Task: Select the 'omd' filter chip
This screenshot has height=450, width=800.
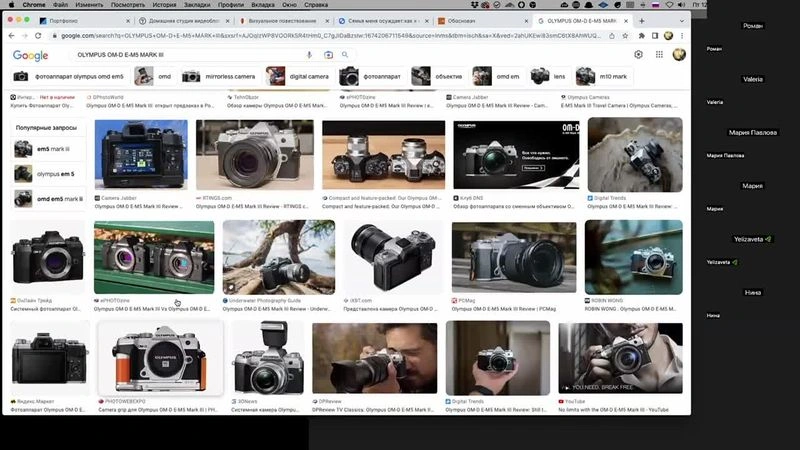Action: coord(154,77)
